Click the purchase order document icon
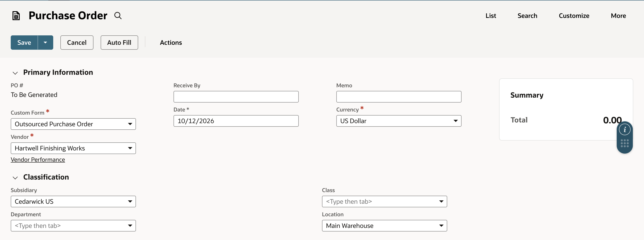The image size is (644, 240). pos(16,15)
